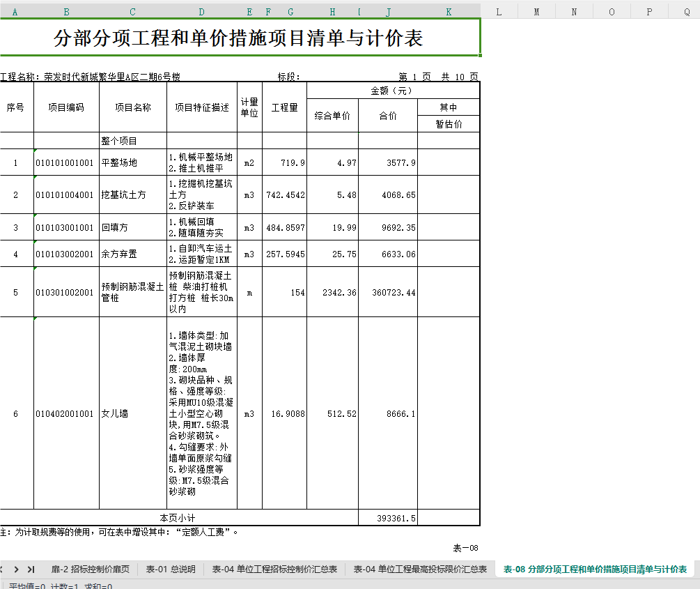Click the total cell 9692.35
Viewport: 700px width, 589px height.
388,227
